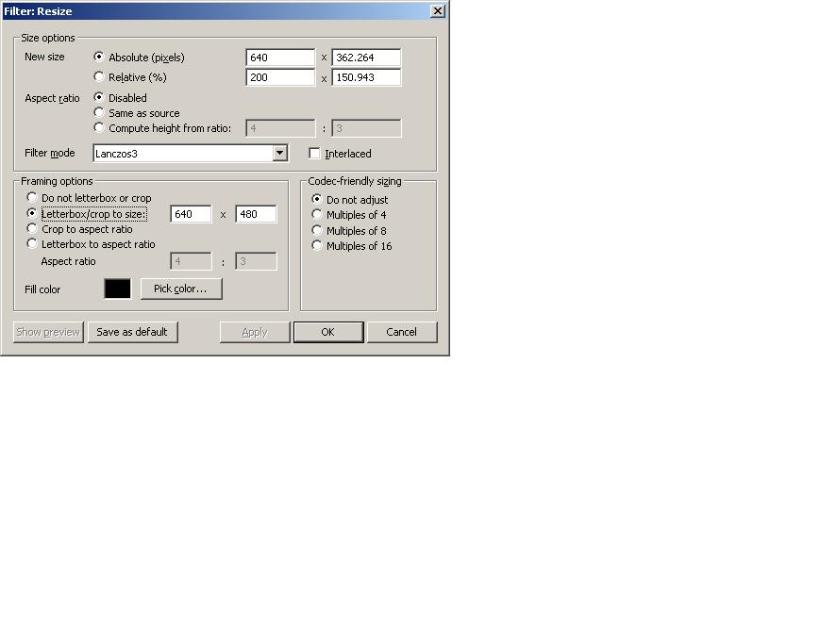Viewport: 837px width, 644px height.
Task: Click the absolute height field showing 362.264
Action: 366,58
